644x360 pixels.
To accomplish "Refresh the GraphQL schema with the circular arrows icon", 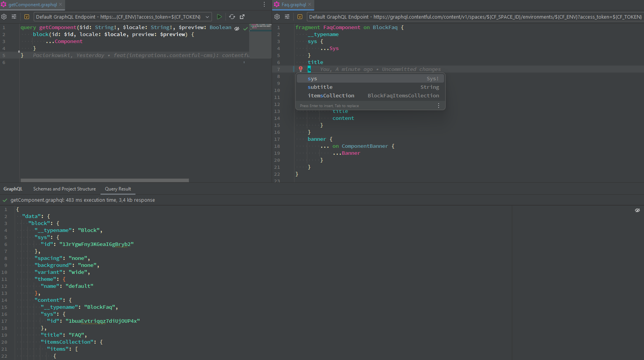I will (232, 17).
